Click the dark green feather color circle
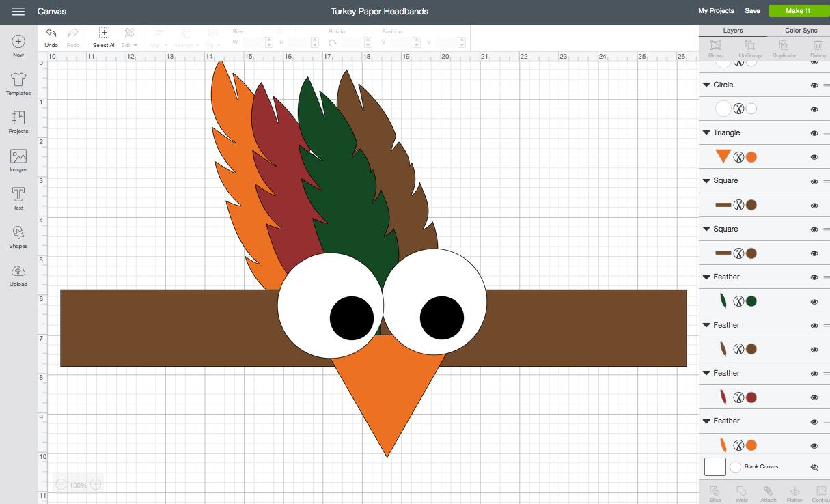 (x=751, y=301)
